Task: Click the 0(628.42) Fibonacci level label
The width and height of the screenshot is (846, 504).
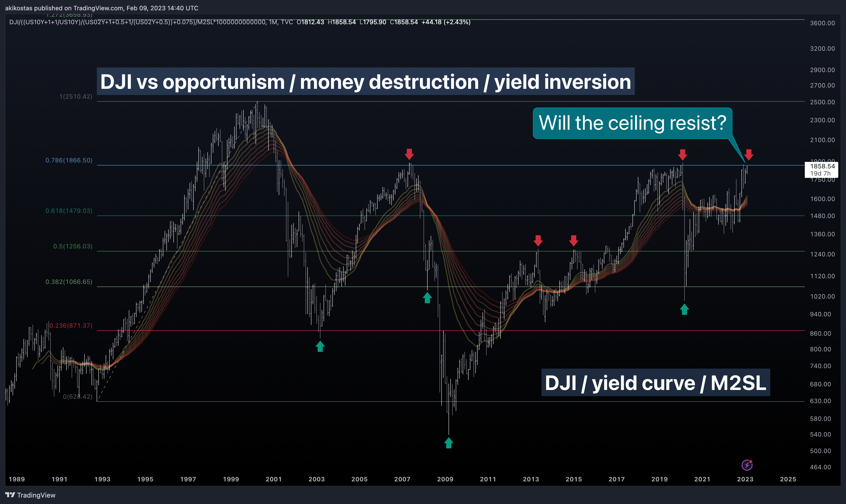Action: [78, 397]
